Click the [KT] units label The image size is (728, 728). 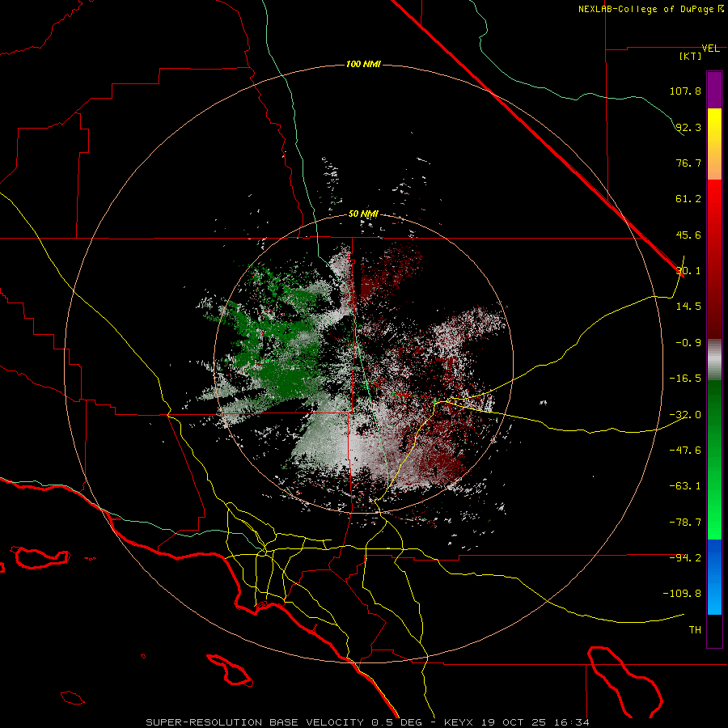tap(690, 56)
